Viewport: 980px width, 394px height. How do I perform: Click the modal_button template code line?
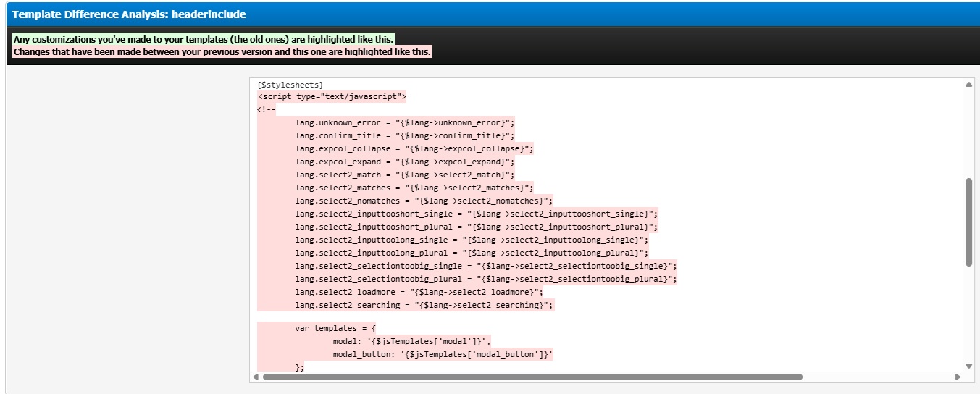point(443,355)
